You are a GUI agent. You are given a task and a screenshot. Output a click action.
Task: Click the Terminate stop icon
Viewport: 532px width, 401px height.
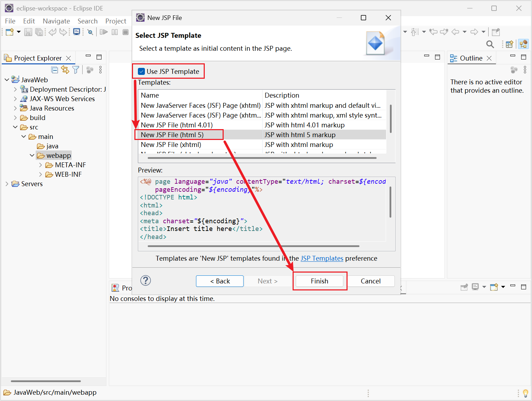click(x=126, y=32)
